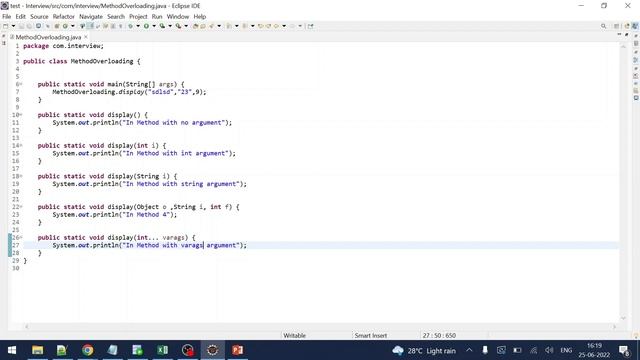Viewport: 640px width, 360px height.
Task: Open a Terminal from the toolbar
Action: [x=38, y=26]
